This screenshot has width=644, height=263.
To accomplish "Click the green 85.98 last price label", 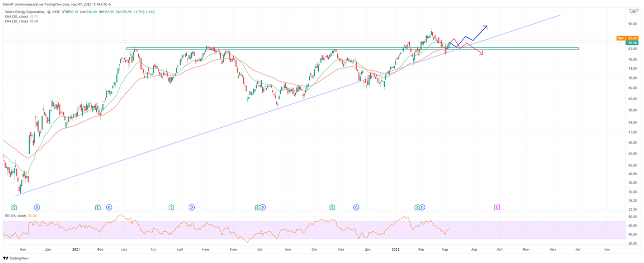I will tap(633, 43).
